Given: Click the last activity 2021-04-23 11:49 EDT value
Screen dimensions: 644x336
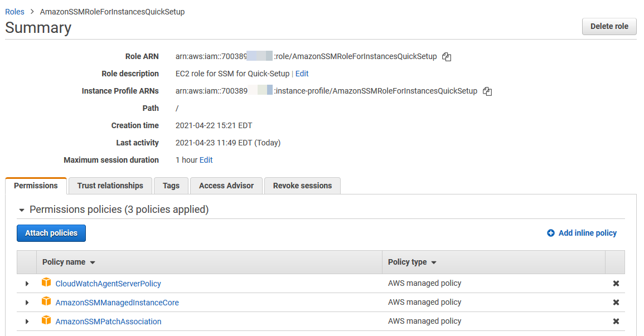Looking at the screenshot, I should [x=228, y=143].
